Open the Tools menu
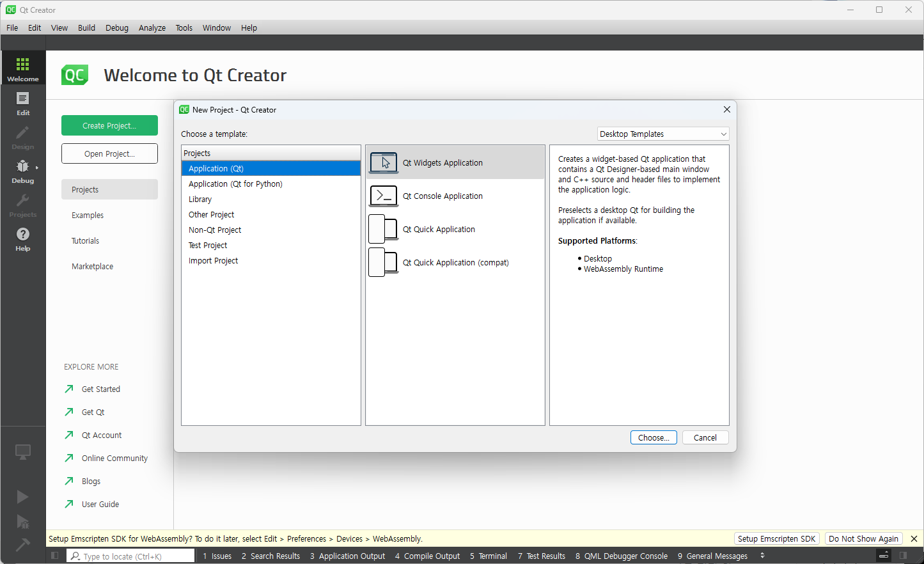 (x=184, y=27)
